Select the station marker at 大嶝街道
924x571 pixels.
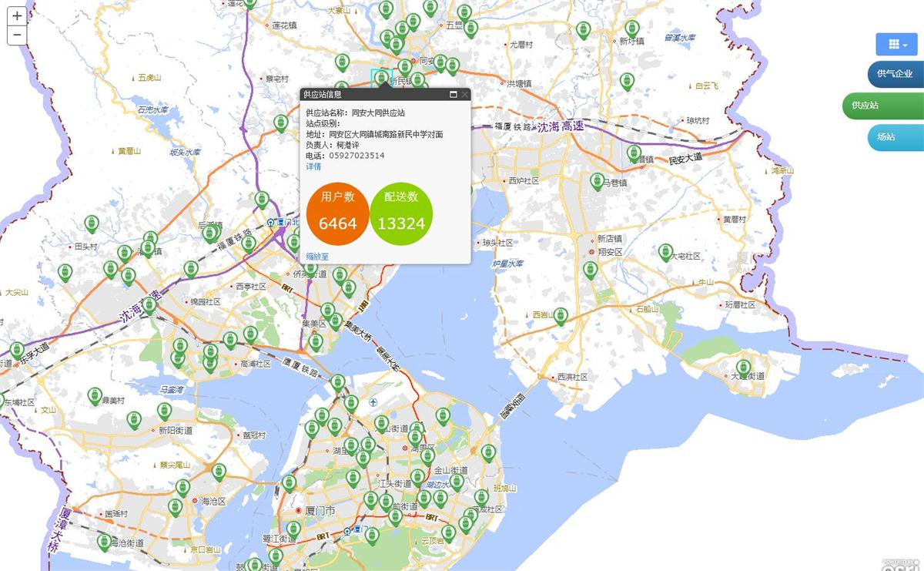coord(743,368)
